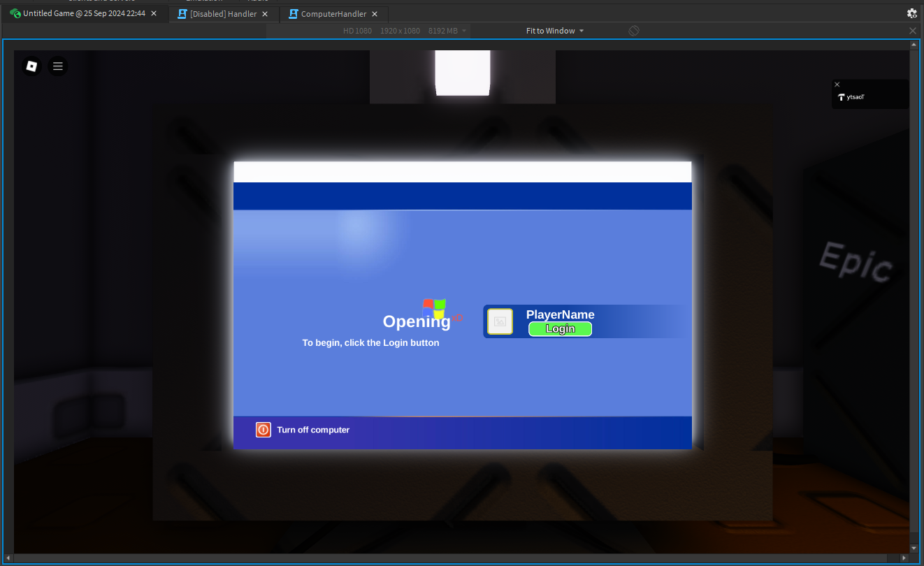Screen dimensions: 924x566
Task: Close the player list panel
Action: (x=837, y=85)
